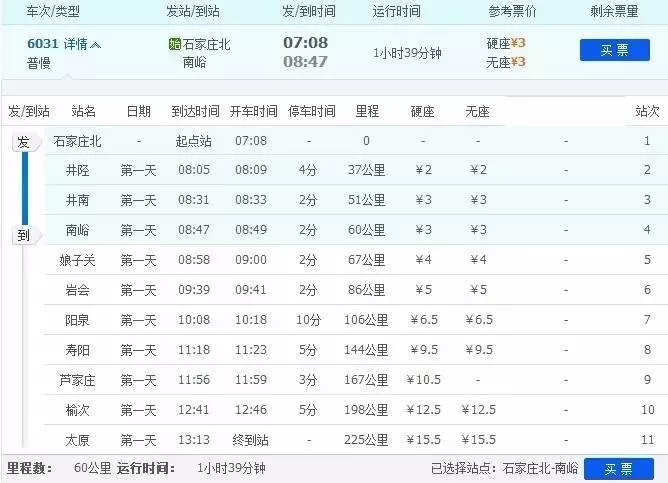Click the 剩余票量 column header
Viewport: 668px width, 483px height.
(614, 11)
